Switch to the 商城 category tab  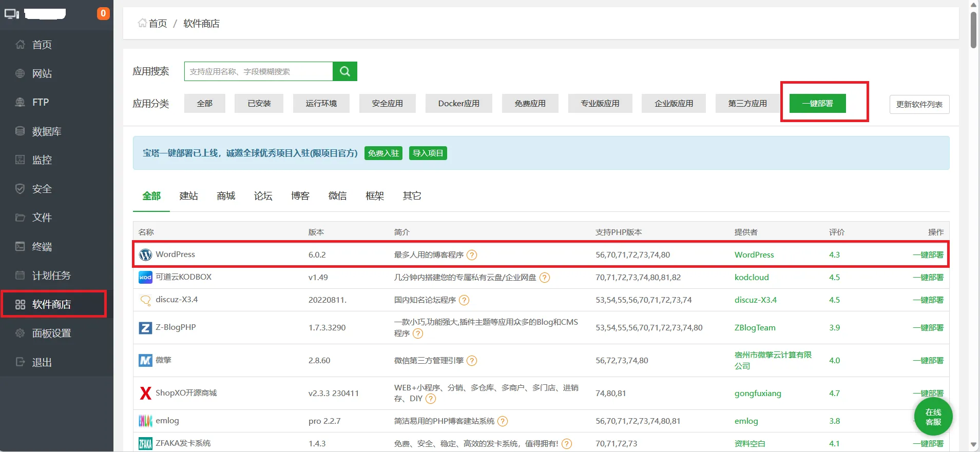pos(226,196)
